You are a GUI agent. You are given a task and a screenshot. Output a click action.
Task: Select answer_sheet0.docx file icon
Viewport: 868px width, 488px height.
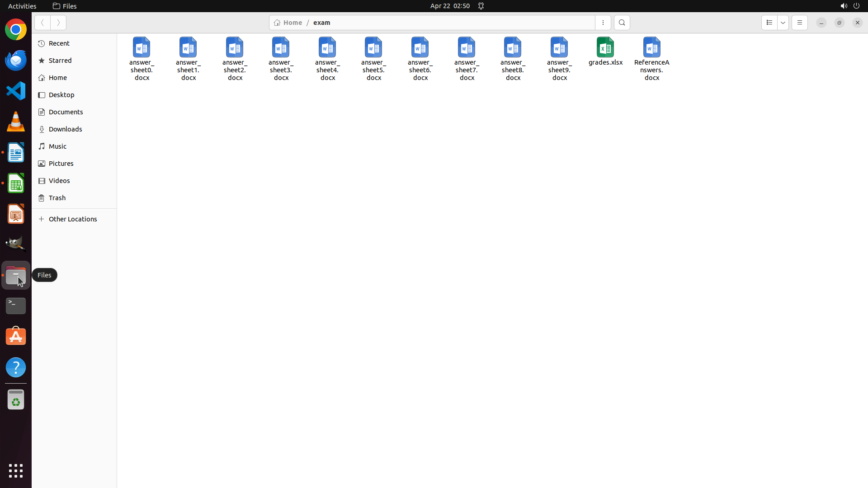tap(142, 48)
